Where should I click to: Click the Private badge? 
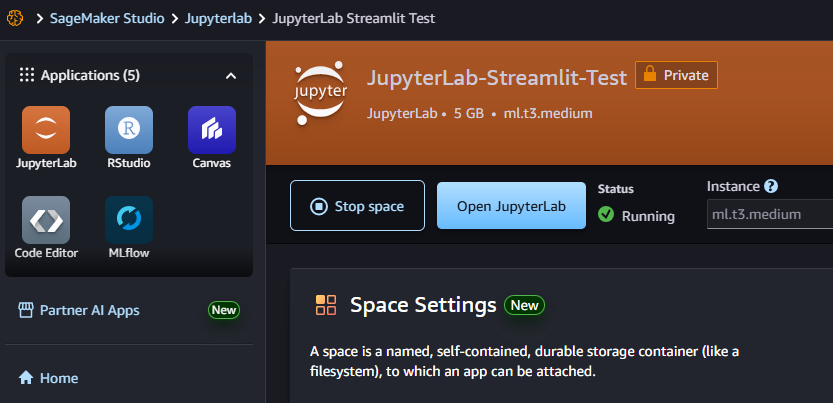tap(676, 75)
